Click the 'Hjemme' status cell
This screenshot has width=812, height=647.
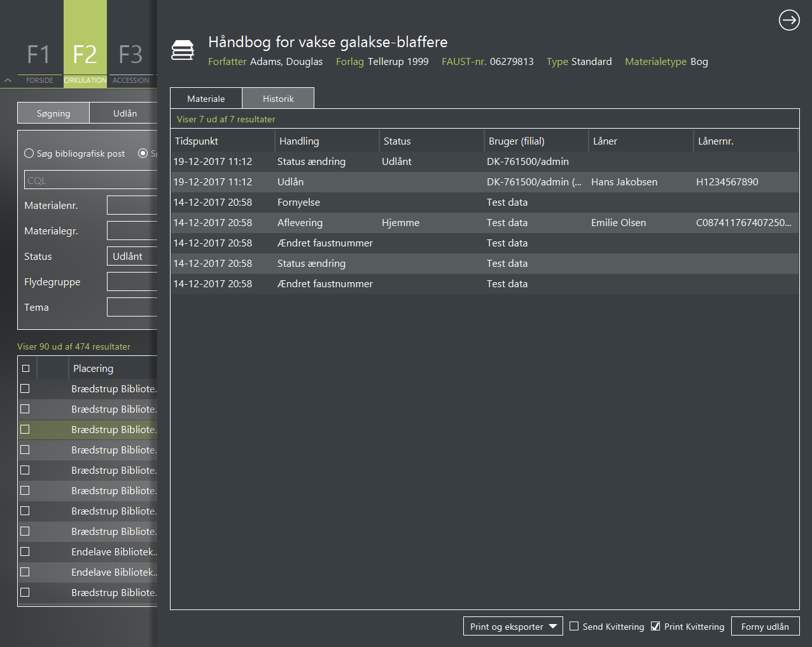400,222
